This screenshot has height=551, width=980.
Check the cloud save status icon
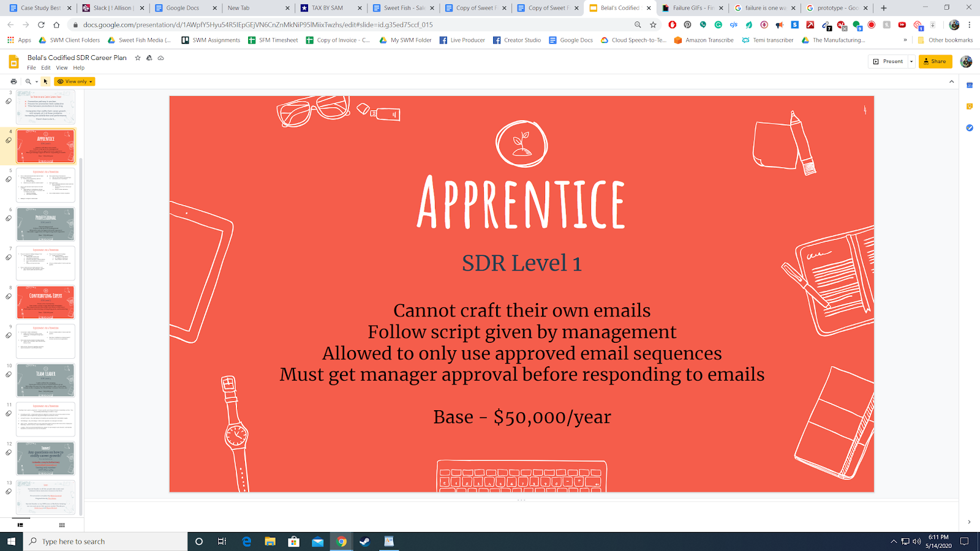(x=160, y=58)
